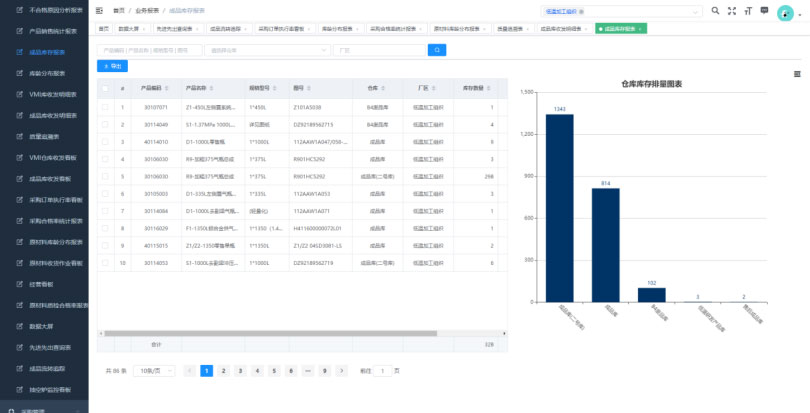The height and width of the screenshot is (413, 810).
Task: Toggle fullscreen mode icon in header
Action: point(732,10)
